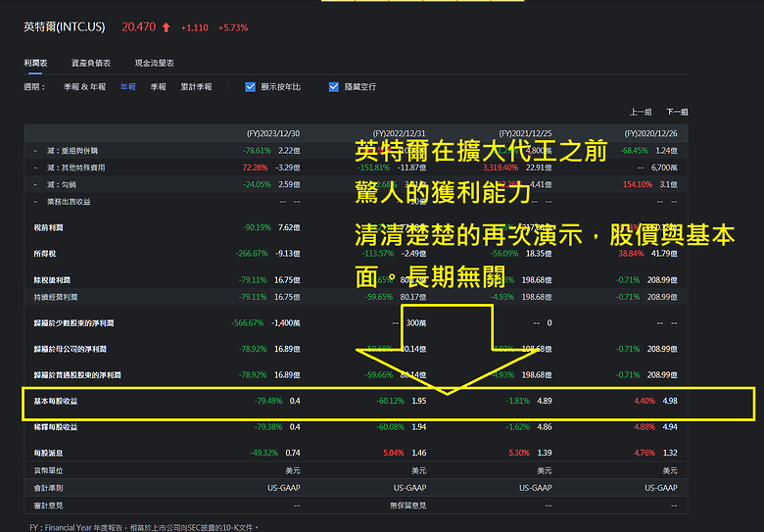Click the 減:其他特殊費用 row label

click(x=76, y=168)
